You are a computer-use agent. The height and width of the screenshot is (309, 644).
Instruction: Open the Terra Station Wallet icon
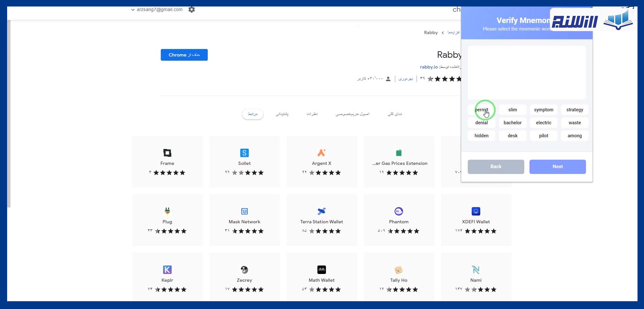pos(322,211)
